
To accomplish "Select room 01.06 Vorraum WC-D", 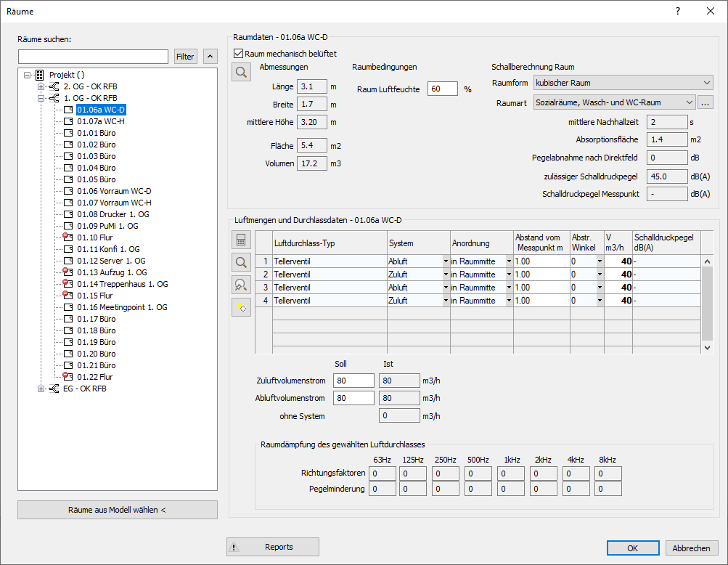I will (x=114, y=191).
